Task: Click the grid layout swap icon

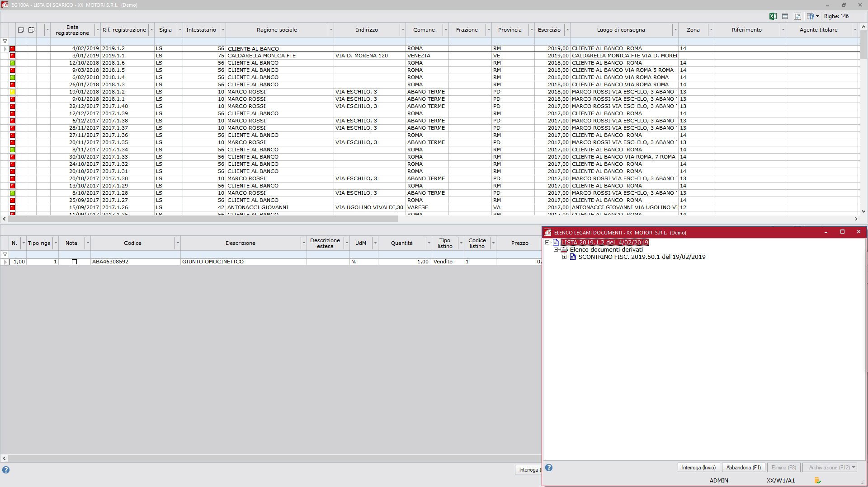Action: 797,16
